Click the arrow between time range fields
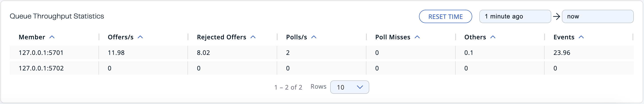 (x=557, y=16)
